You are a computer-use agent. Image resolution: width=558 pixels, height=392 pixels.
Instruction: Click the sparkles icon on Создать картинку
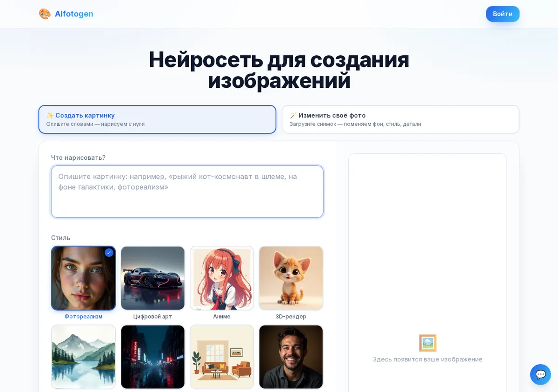50,115
